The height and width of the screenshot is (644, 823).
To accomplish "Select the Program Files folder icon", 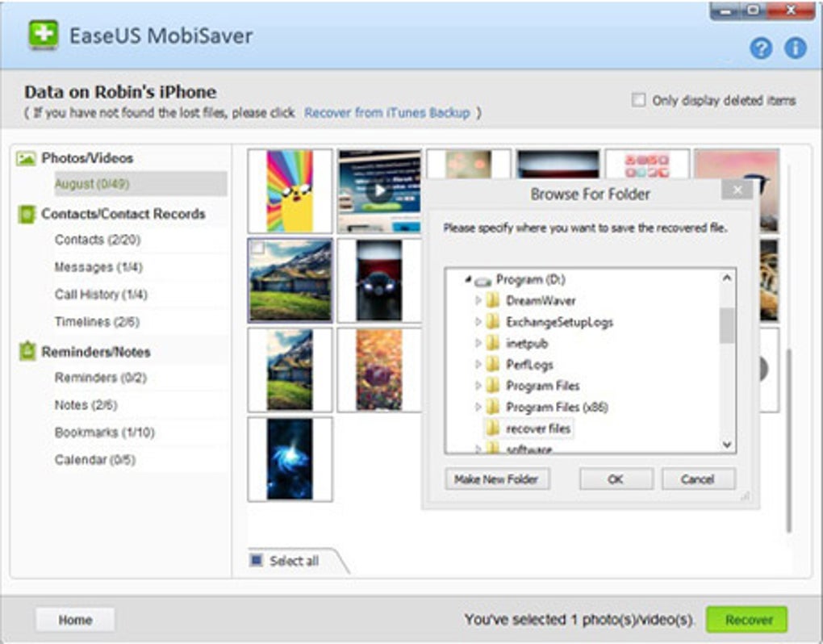I will pos(492,386).
